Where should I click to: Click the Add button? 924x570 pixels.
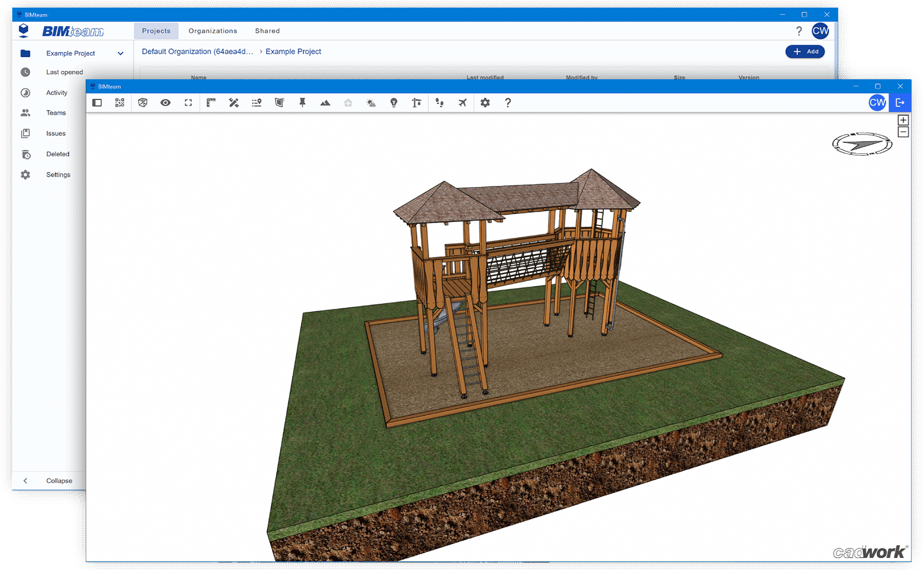click(x=805, y=51)
